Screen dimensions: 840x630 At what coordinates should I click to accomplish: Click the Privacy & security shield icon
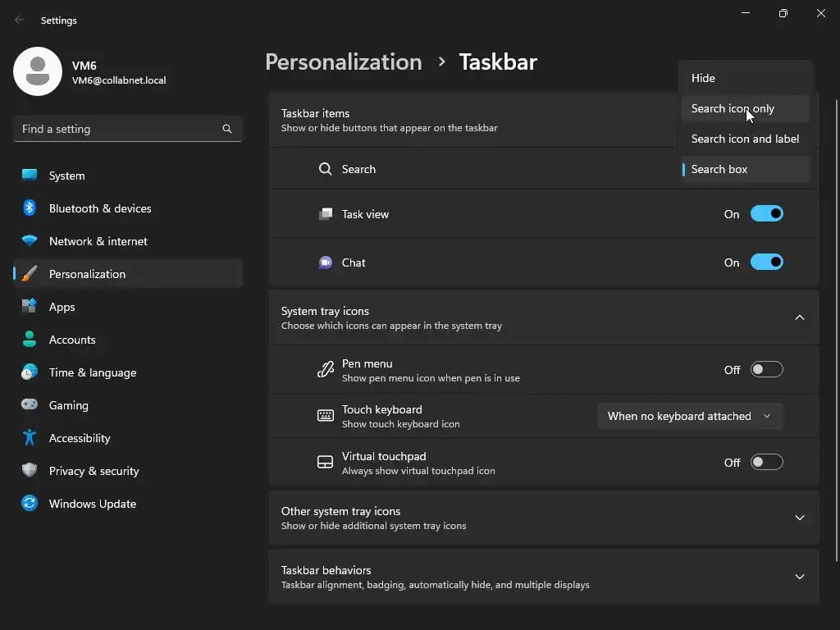point(30,471)
